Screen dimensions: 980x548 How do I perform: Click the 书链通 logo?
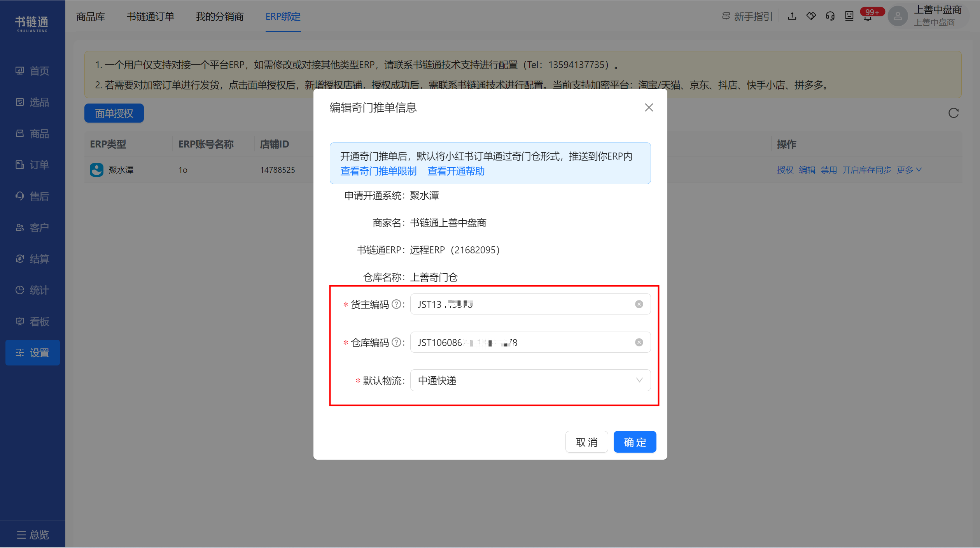(31, 24)
